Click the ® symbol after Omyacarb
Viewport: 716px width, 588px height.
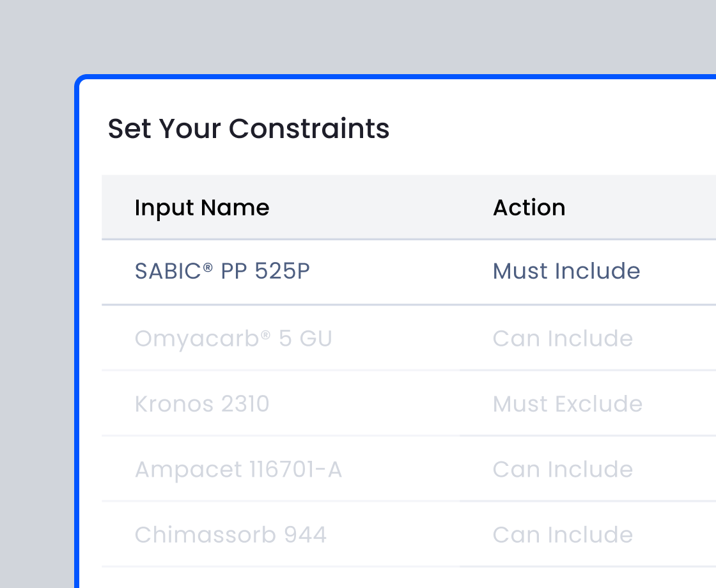coord(266,334)
